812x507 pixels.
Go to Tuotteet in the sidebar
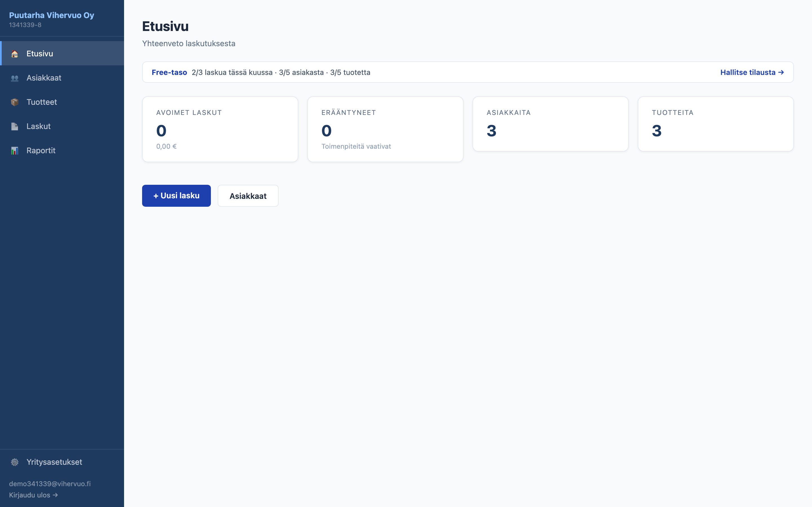point(62,102)
